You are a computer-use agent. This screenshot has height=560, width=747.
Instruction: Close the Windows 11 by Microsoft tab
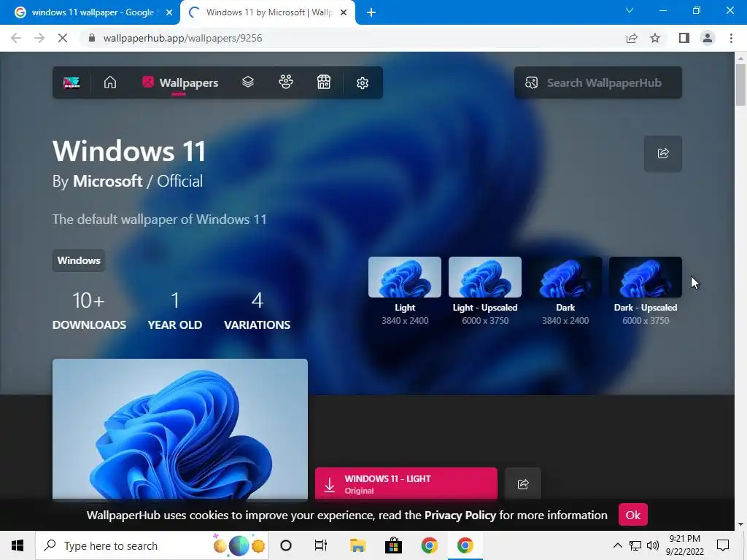[344, 12]
